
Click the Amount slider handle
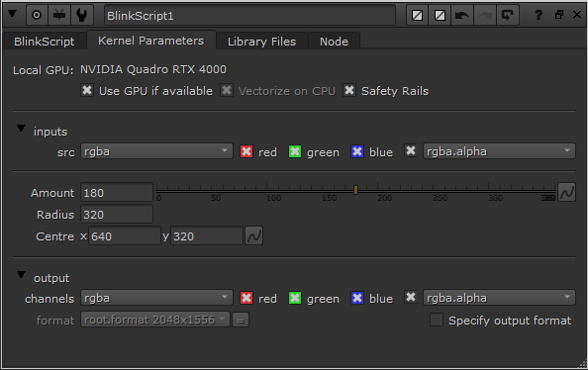356,190
